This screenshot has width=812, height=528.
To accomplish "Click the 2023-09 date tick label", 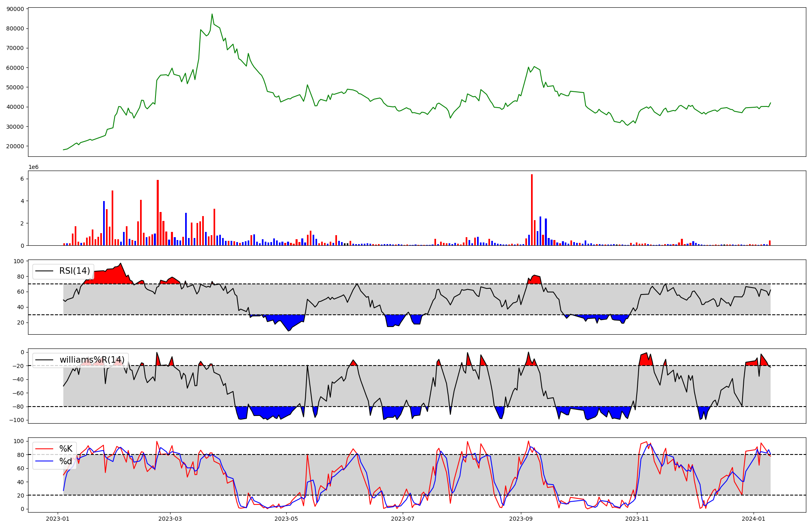I will (x=521, y=519).
